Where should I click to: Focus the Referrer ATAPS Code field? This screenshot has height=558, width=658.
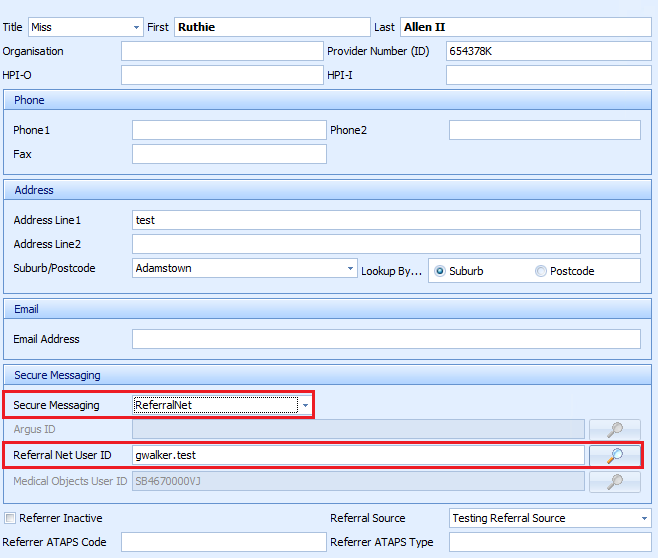[x=224, y=542]
